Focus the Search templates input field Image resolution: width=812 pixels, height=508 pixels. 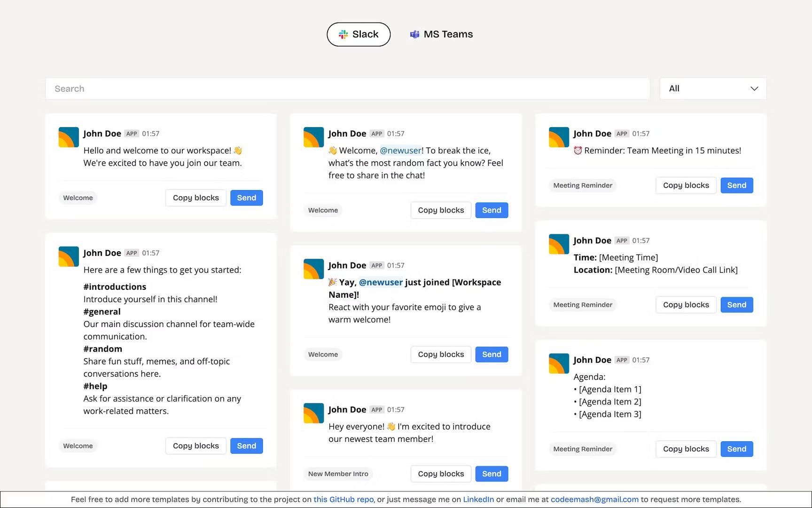348,88
